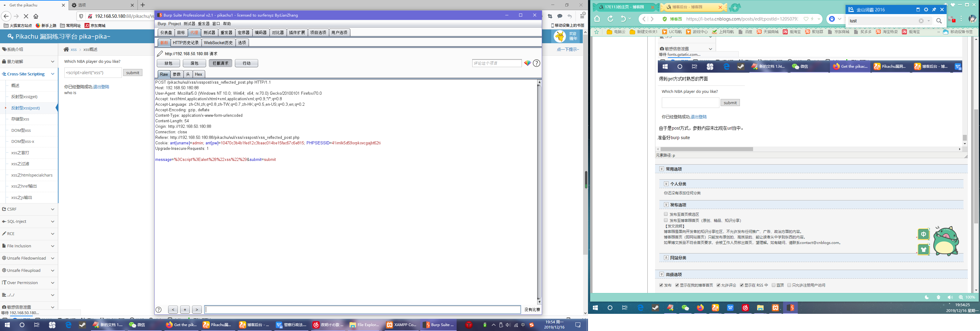Click the 放包 forward button

(x=168, y=63)
